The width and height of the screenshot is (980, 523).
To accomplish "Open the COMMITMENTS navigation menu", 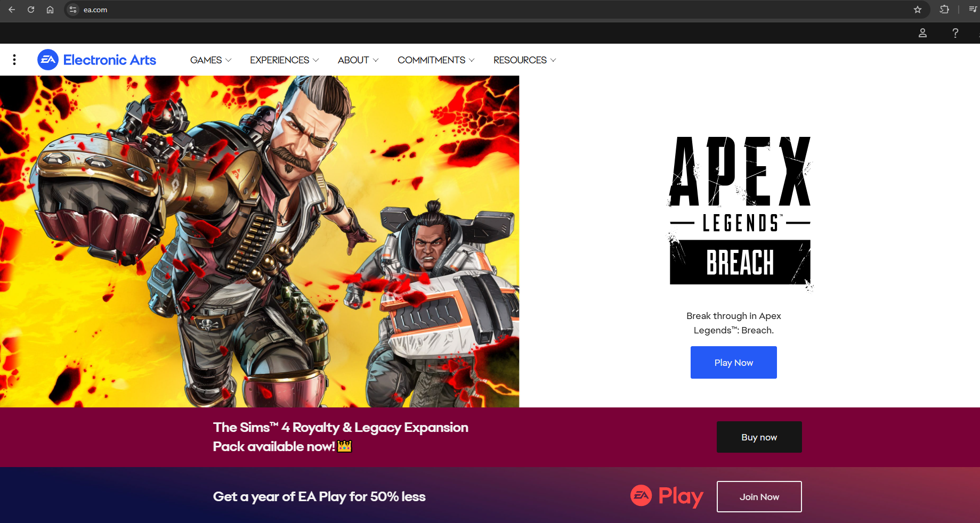I will (x=436, y=60).
